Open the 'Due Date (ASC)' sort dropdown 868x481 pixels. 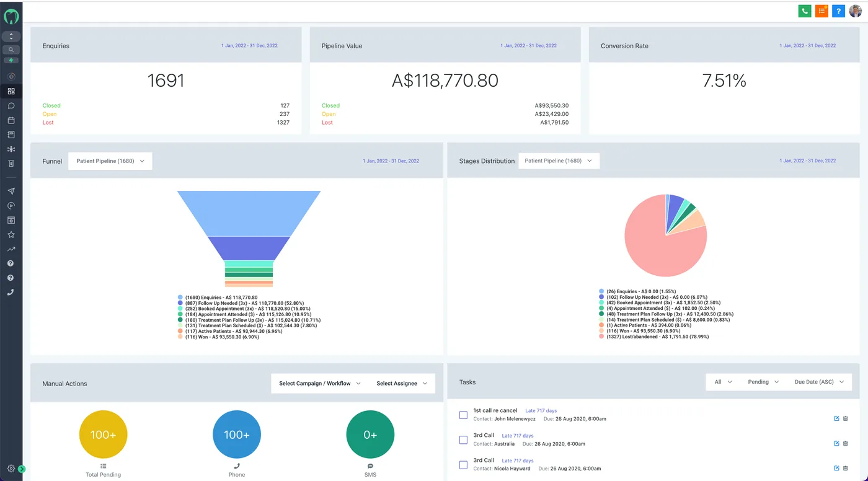819,382
